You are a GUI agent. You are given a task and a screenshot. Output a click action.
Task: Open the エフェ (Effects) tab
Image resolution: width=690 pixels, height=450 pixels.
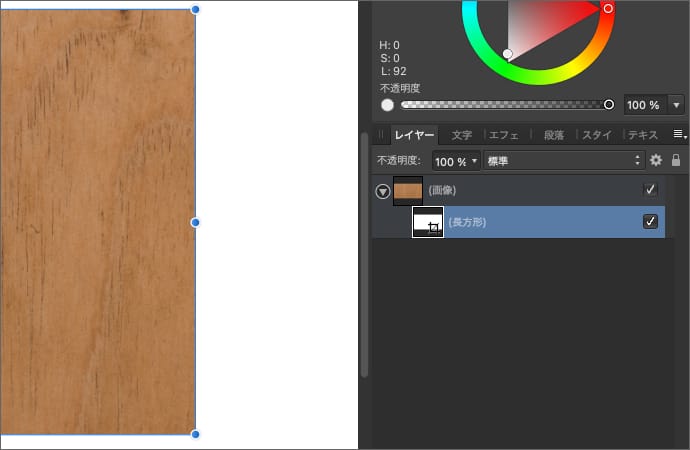pos(504,135)
